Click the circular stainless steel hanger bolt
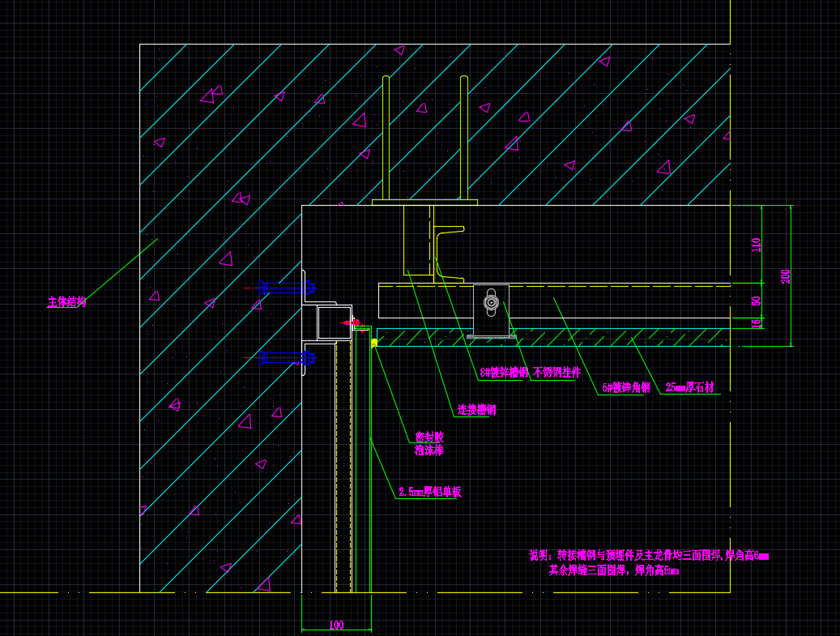Image resolution: width=840 pixels, height=636 pixels. (491, 302)
